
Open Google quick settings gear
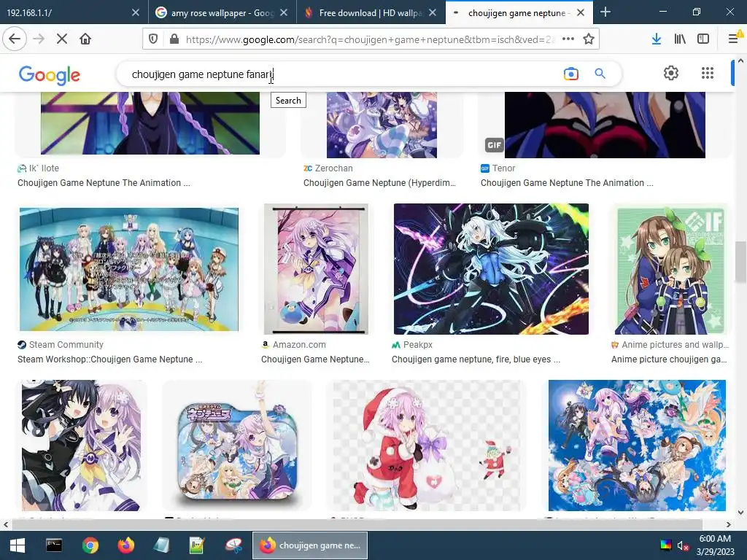[671, 73]
